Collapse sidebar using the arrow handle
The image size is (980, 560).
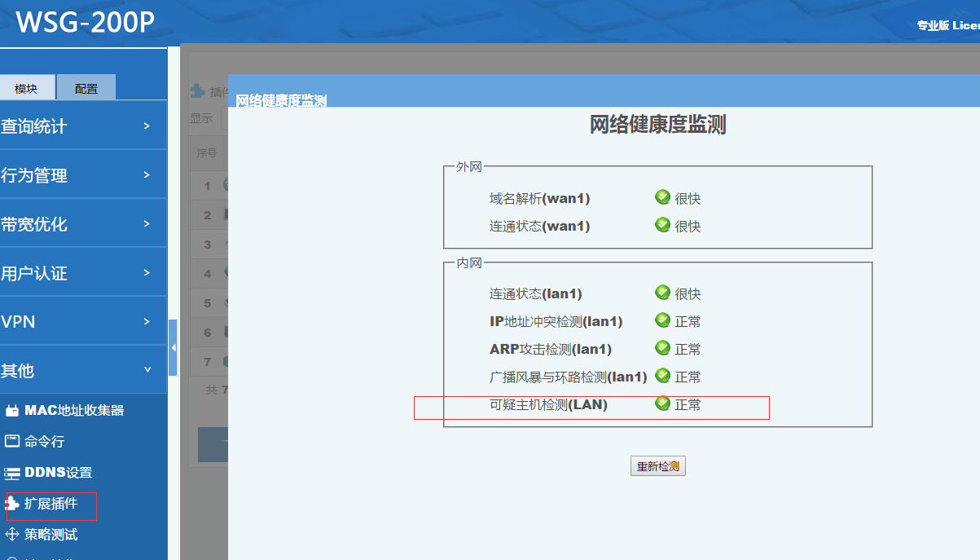[x=173, y=348]
